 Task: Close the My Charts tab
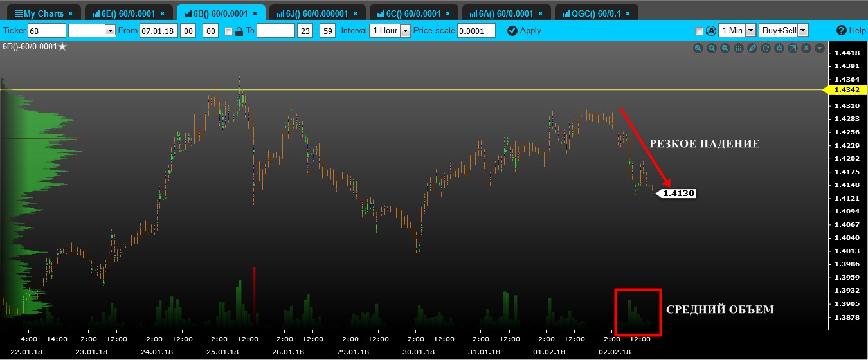(70, 14)
